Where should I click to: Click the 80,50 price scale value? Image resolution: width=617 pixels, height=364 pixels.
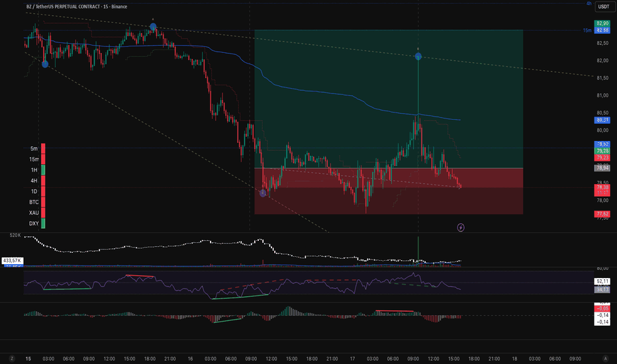coord(602,113)
